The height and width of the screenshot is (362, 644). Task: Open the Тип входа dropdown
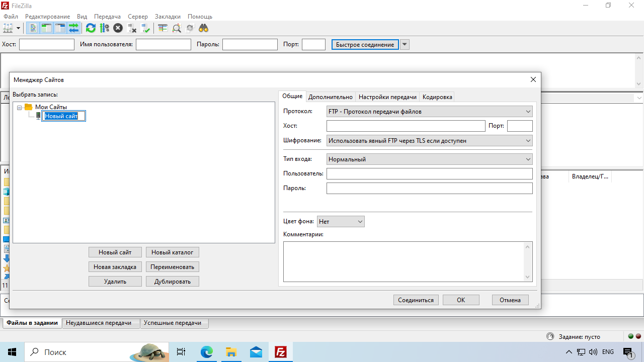tap(429, 159)
